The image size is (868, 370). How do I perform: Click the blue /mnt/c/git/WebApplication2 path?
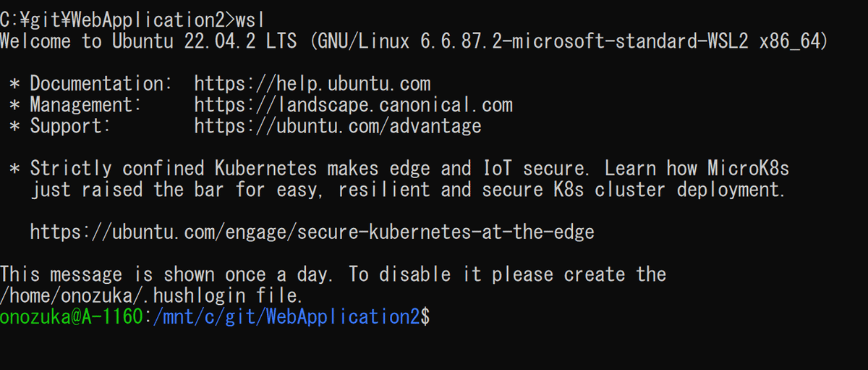click(x=286, y=317)
